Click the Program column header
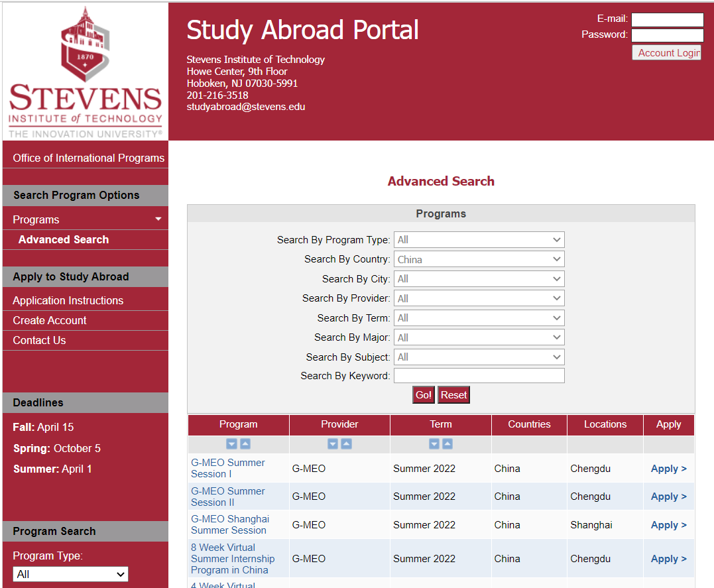714x588 pixels. 239,424
